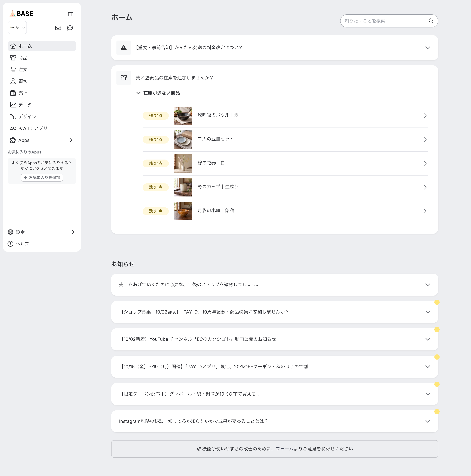Open デザイン in sidebar

coord(42,117)
